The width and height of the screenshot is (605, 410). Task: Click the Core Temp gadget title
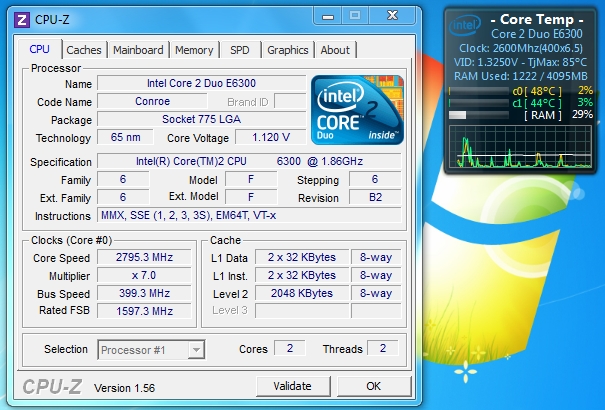537,19
